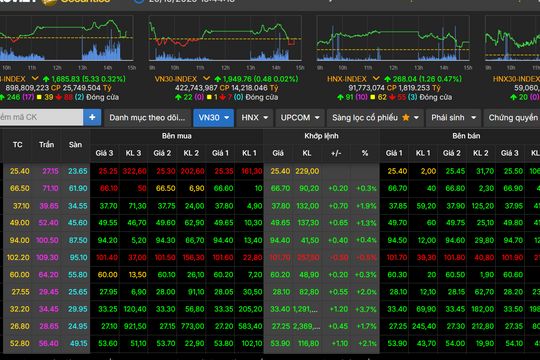
Task: Open Danh mục theo dõi watchlist button
Action: click(147, 118)
